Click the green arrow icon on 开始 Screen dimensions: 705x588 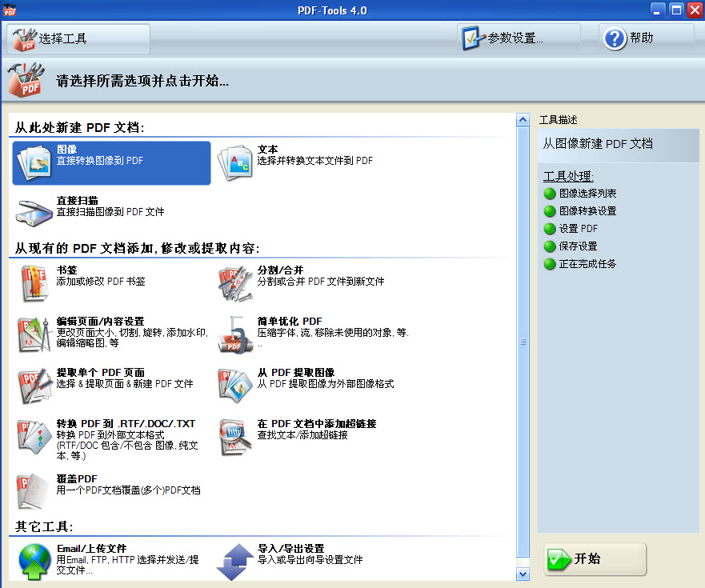click(x=559, y=558)
